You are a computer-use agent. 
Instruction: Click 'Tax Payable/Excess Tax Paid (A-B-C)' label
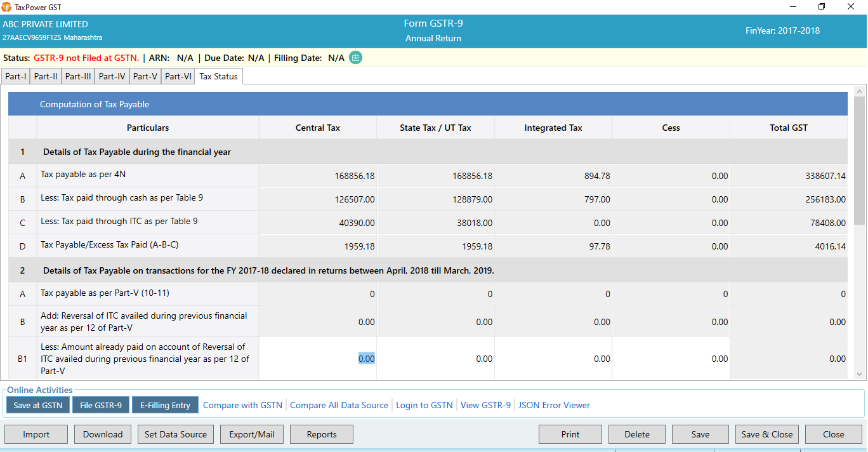(109, 244)
